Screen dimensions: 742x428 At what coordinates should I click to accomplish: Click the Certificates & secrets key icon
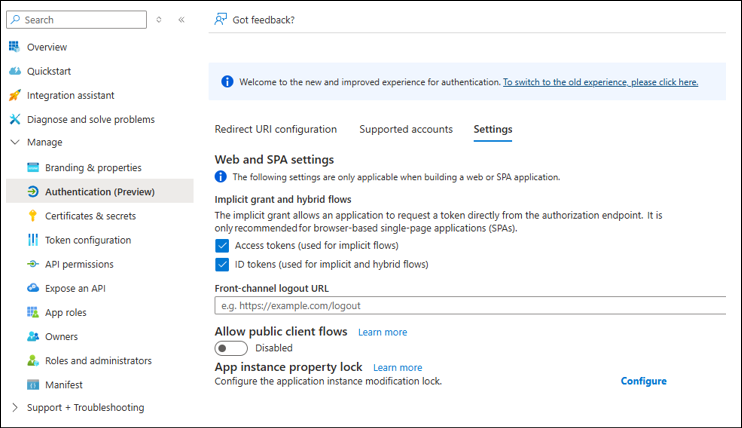tap(33, 216)
